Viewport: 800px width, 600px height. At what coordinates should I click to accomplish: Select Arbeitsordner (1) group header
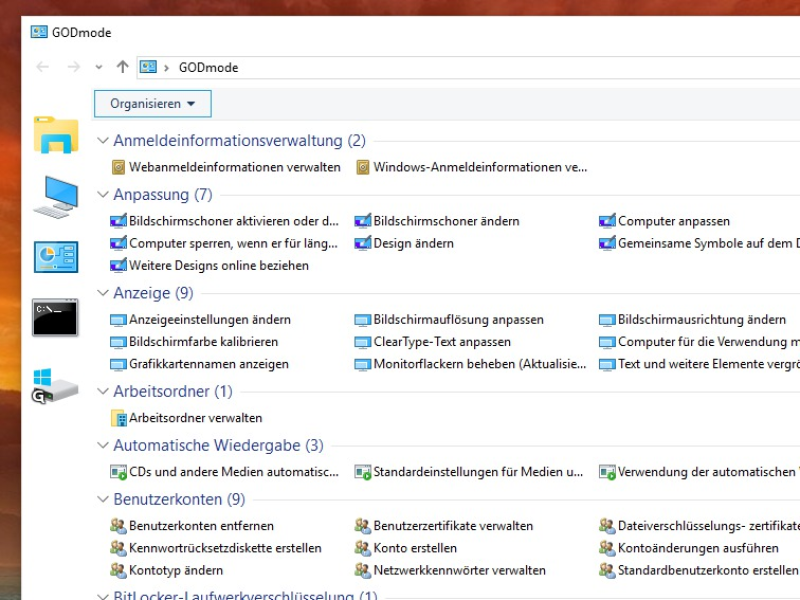(173, 391)
